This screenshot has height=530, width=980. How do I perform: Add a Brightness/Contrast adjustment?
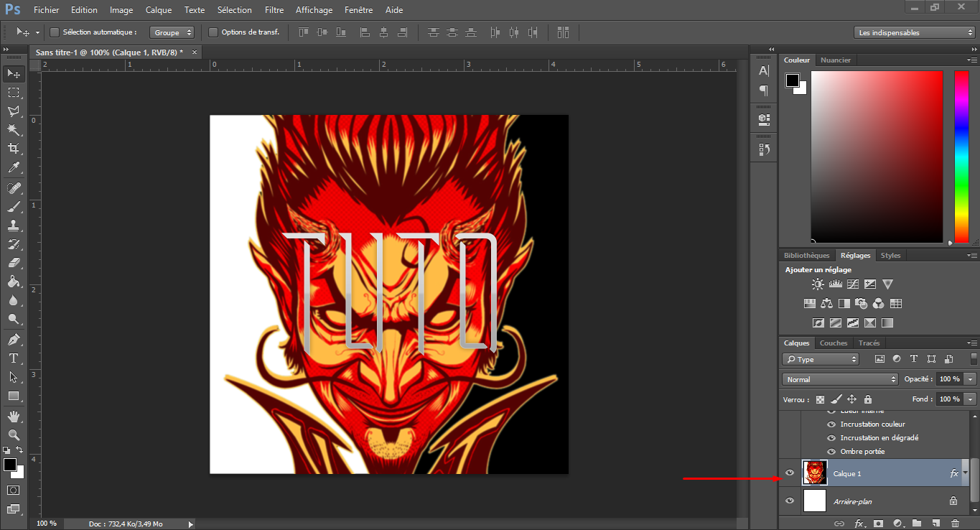(818, 284)
